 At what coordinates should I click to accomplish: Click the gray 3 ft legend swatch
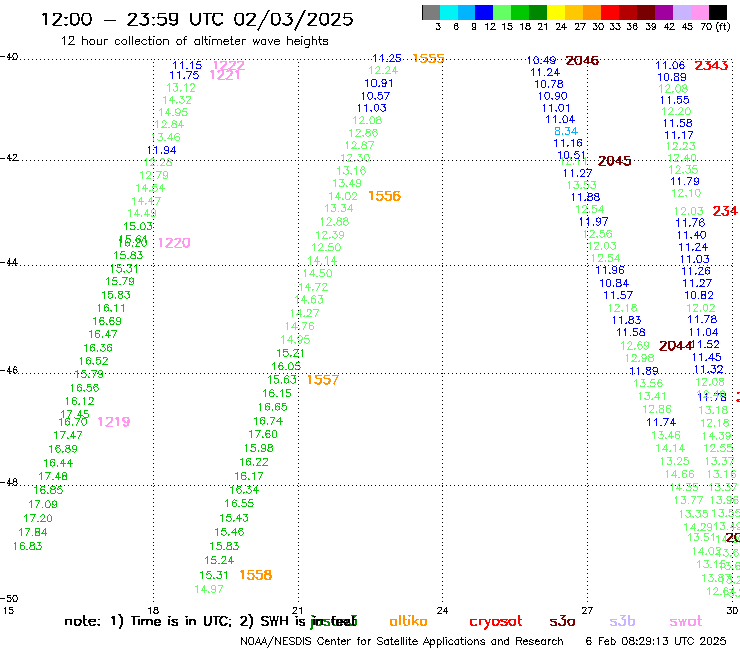coord(431,12)
